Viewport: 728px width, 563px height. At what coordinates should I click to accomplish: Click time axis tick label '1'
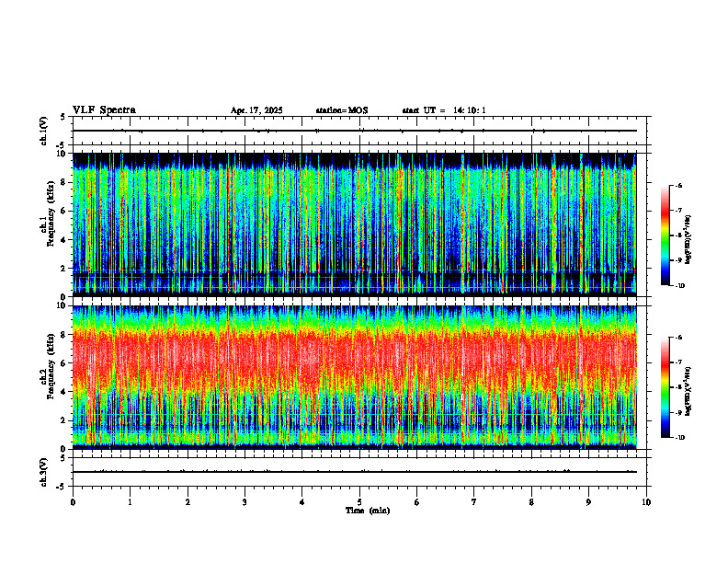tap(130, 502)
